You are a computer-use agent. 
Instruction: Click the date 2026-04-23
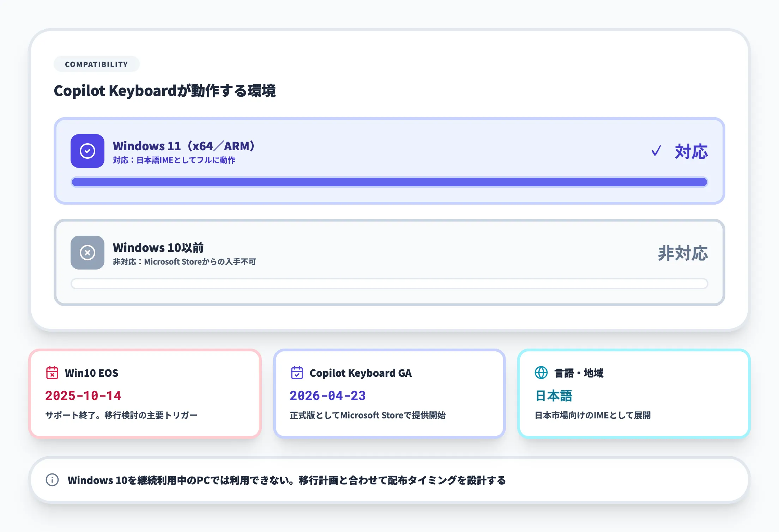[328, 396]
